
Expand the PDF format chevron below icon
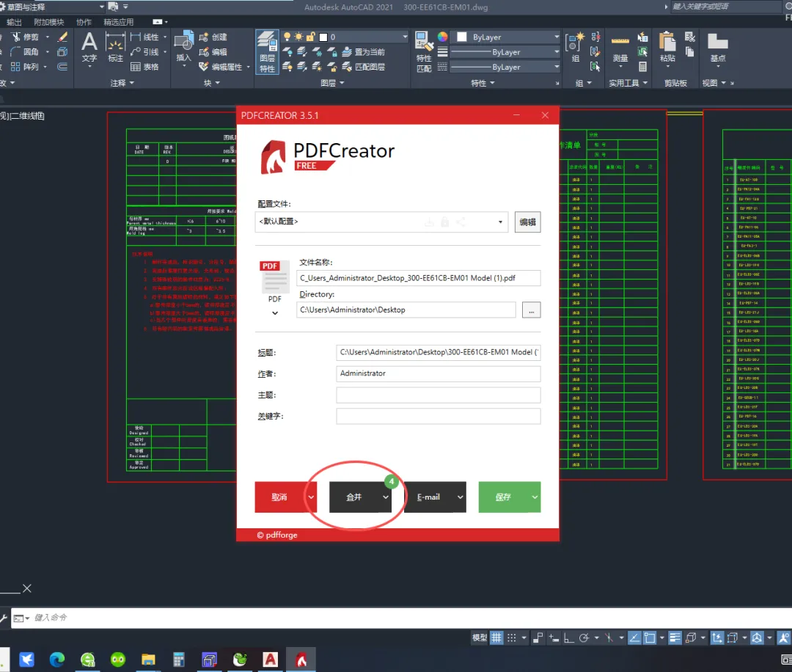[x=275, y=313]
